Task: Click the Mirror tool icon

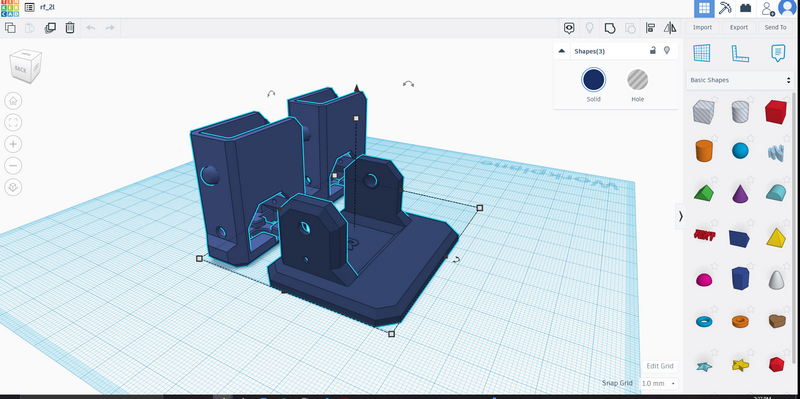Action: (x=670, y=28)
